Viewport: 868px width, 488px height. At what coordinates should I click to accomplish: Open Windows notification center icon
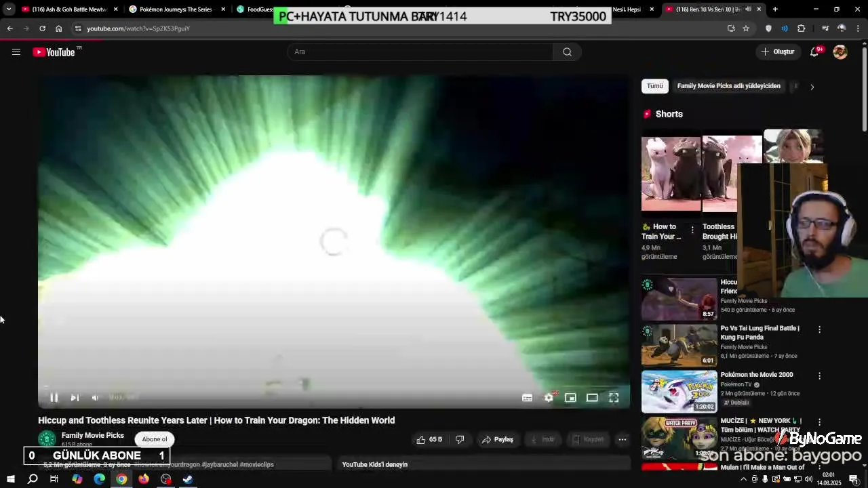[x=854, y=479]
